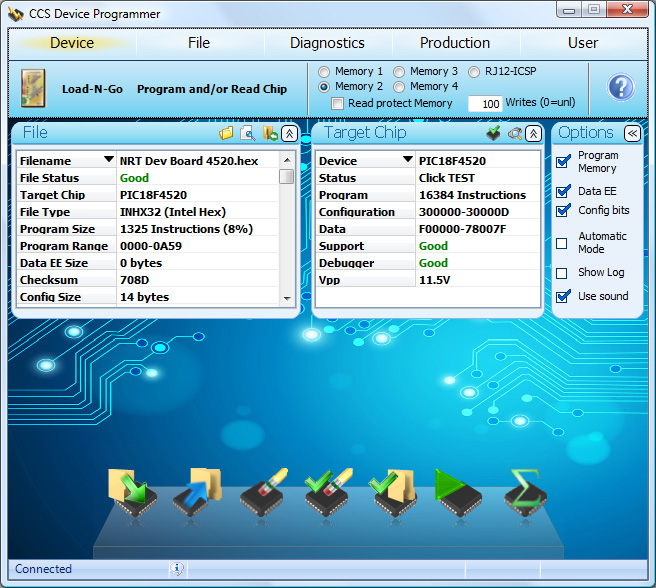This screenshot has height=588, width=656.
Task: Click the green play run chip icon
Action: click(x=460, y=493)
